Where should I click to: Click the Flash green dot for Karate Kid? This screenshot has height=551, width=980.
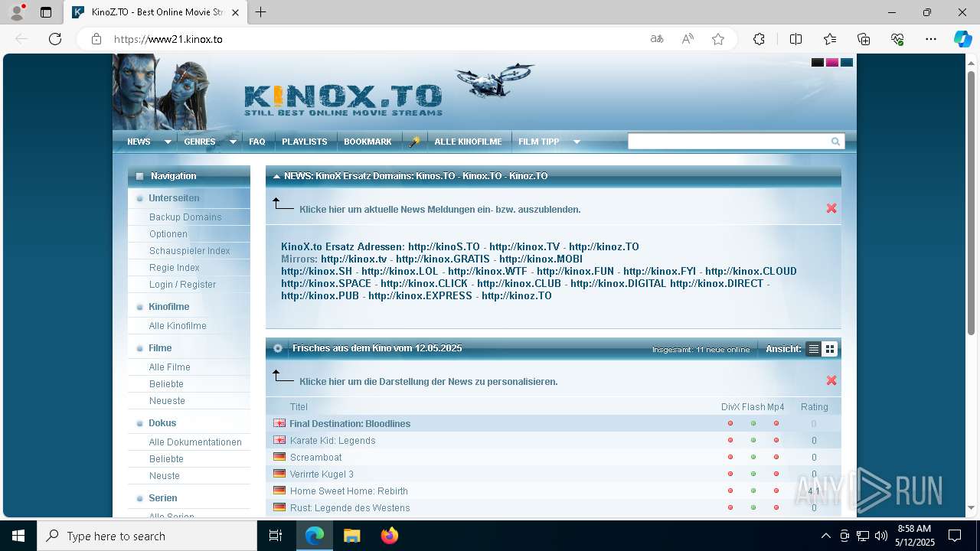coord(753,440)
